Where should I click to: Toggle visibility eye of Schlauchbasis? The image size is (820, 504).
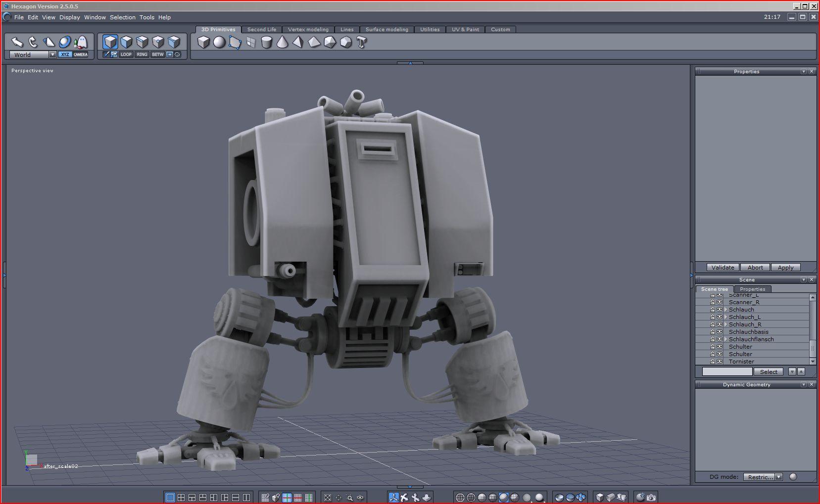pos(720,332)
